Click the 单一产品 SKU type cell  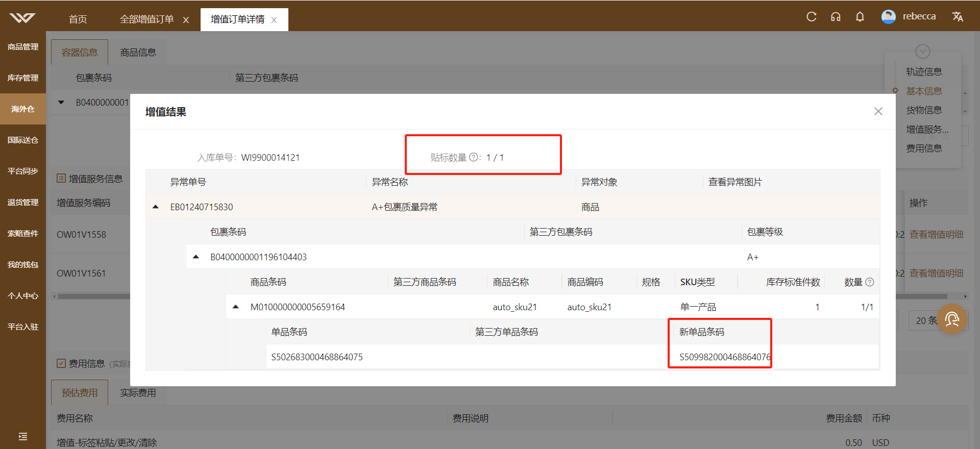(698, 307)
